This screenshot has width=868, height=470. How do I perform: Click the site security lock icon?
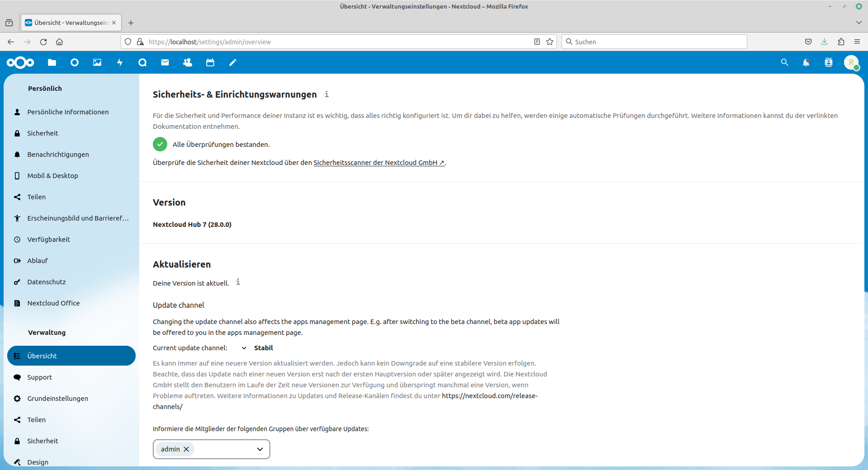tap(140, 42)
